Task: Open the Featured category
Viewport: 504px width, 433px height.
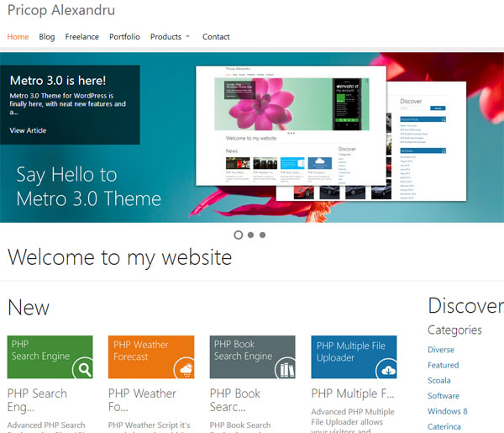Action: click(x=444, y=365)
